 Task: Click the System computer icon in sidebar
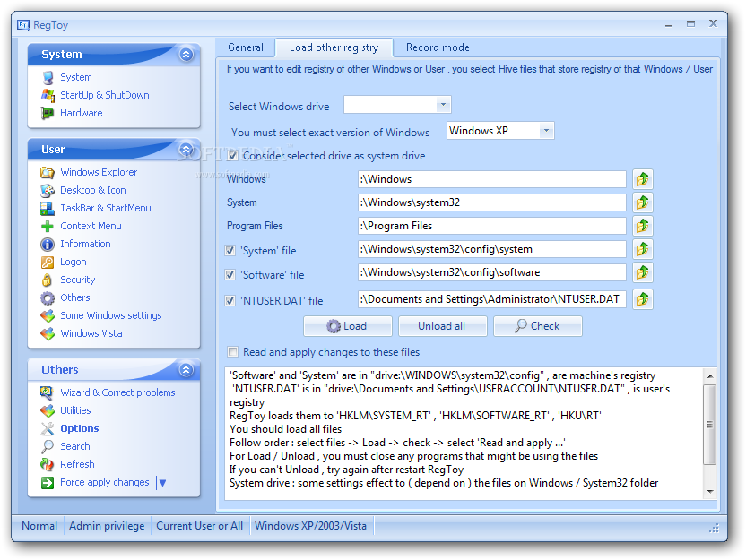(x=48, y=77)
